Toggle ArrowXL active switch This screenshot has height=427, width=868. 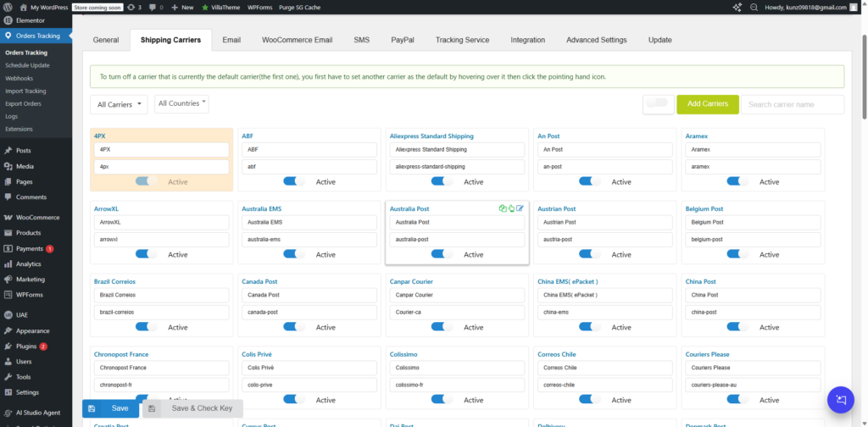click(x=146, y=254)
